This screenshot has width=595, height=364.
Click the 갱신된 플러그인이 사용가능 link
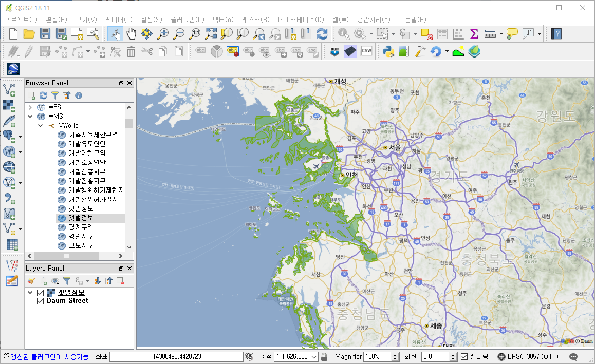50,356
